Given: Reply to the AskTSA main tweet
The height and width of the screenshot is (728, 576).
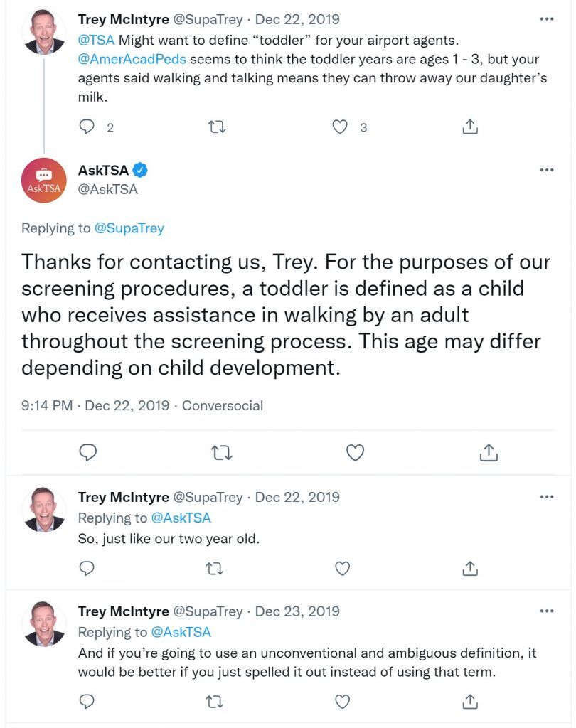Looking at the screenshot, I should tap(87, 452).
